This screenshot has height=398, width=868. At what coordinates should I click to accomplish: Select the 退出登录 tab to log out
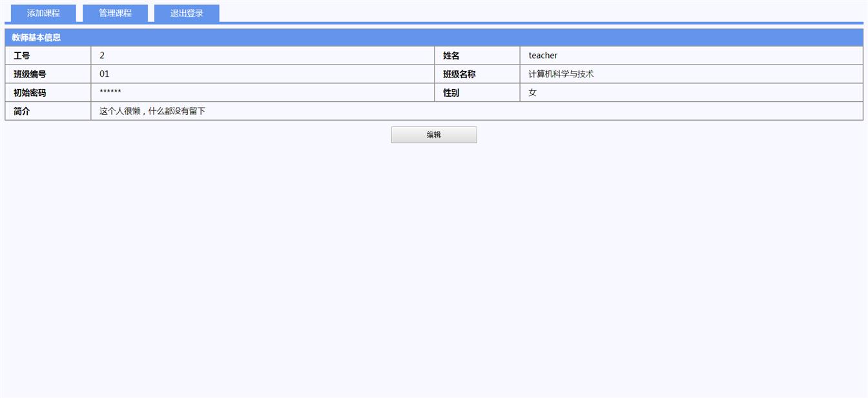tap(187, 14)
